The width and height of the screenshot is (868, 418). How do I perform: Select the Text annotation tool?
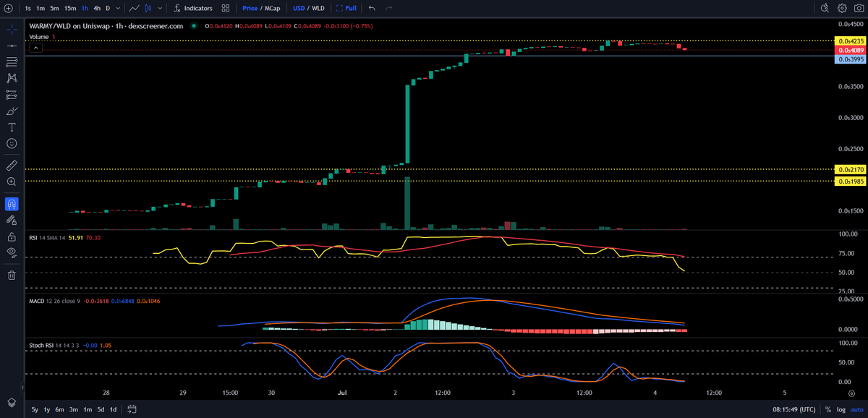tap(12, 127)
